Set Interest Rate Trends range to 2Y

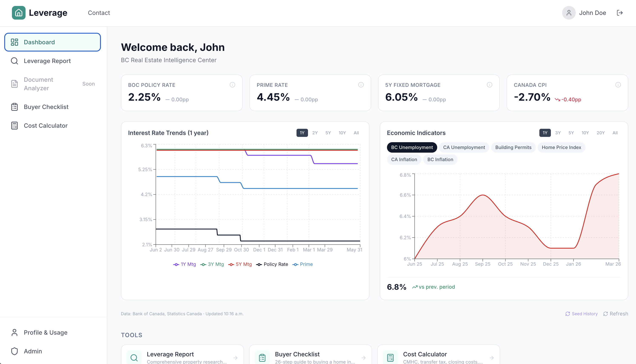click(315, 133)
